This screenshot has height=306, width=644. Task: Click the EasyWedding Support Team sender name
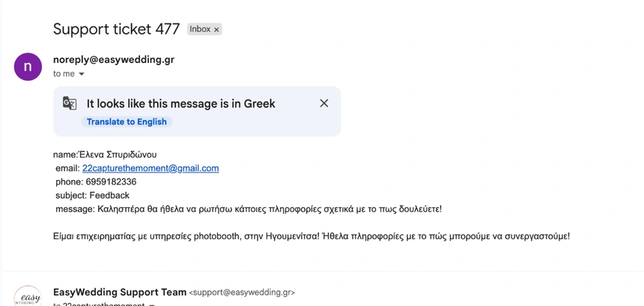tap(120, 292)
